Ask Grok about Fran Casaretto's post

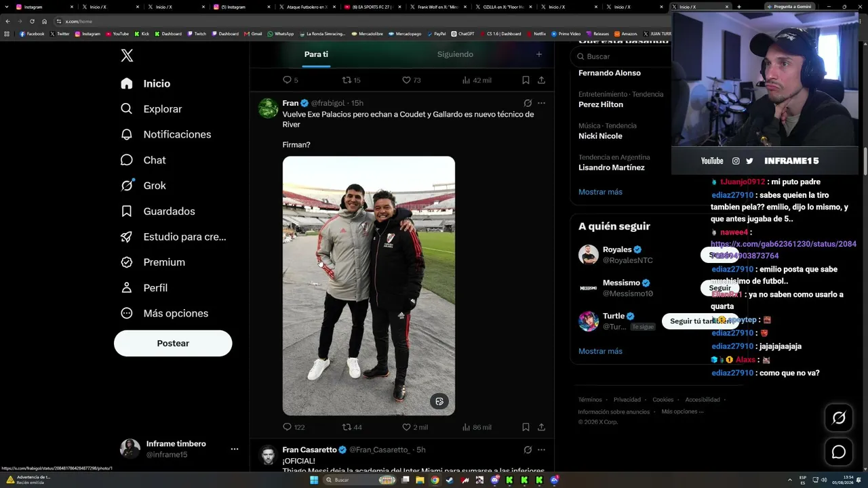pyautogui.click(x=528, y=449)
